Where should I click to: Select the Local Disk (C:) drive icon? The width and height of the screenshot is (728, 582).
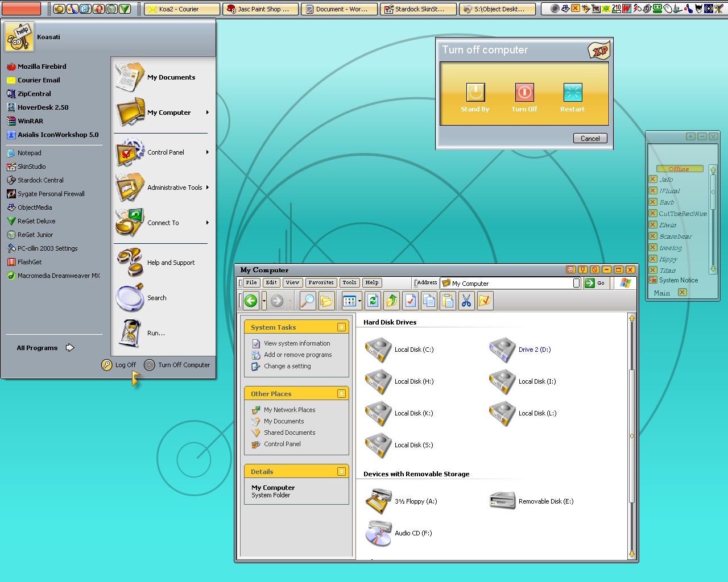[x=378, y=350]
